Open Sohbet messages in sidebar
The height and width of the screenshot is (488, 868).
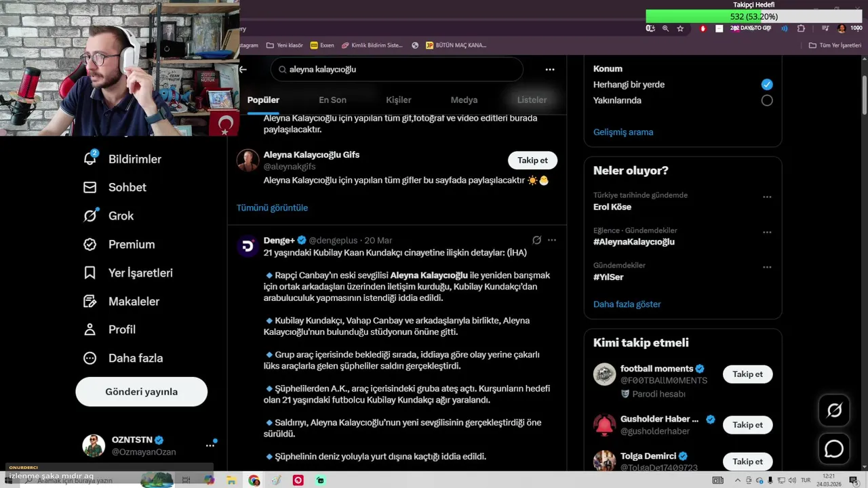(x=115, y=188)
